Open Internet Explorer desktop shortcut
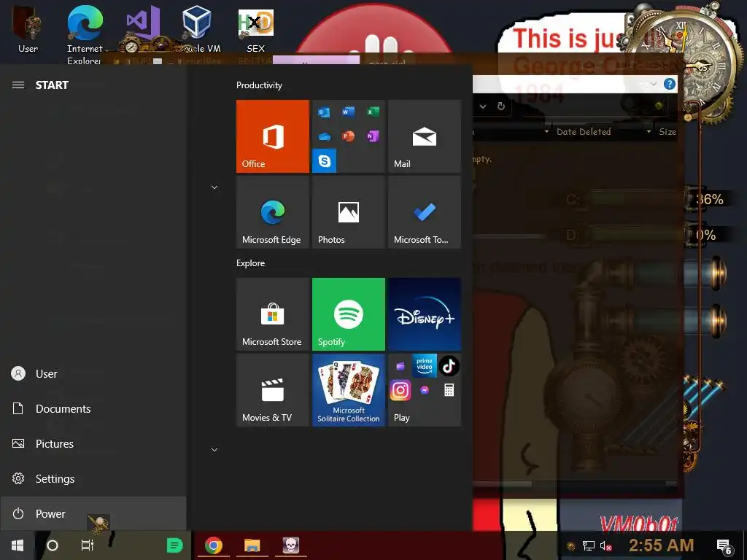The image size is (747, 560). (x=85, y=34)
